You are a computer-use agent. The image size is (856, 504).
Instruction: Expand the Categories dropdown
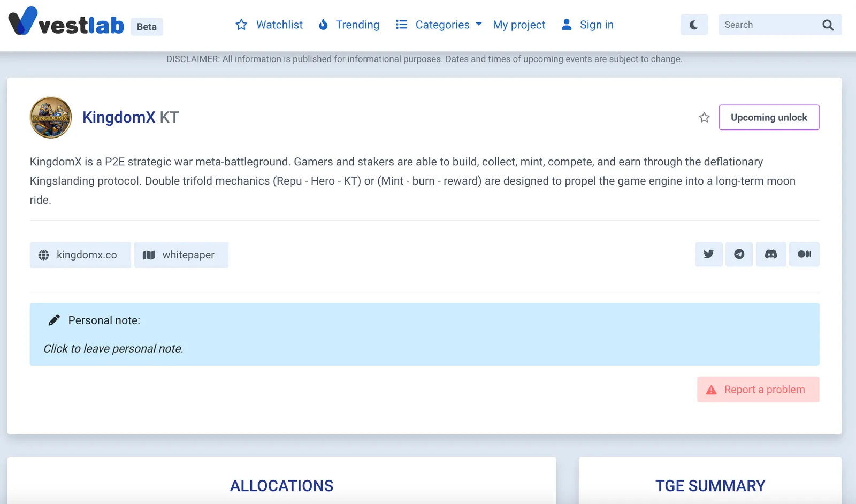pos(439,25)
